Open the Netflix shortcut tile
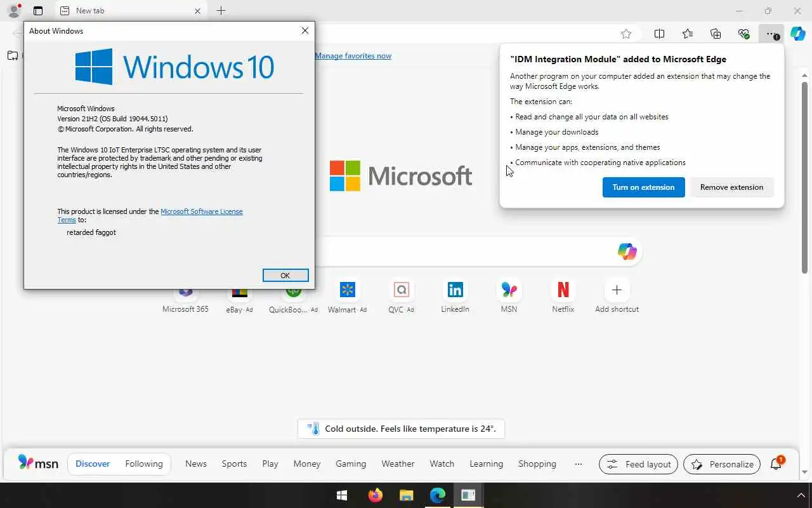Viewport: 812px width, 508px height. [563, 297]
